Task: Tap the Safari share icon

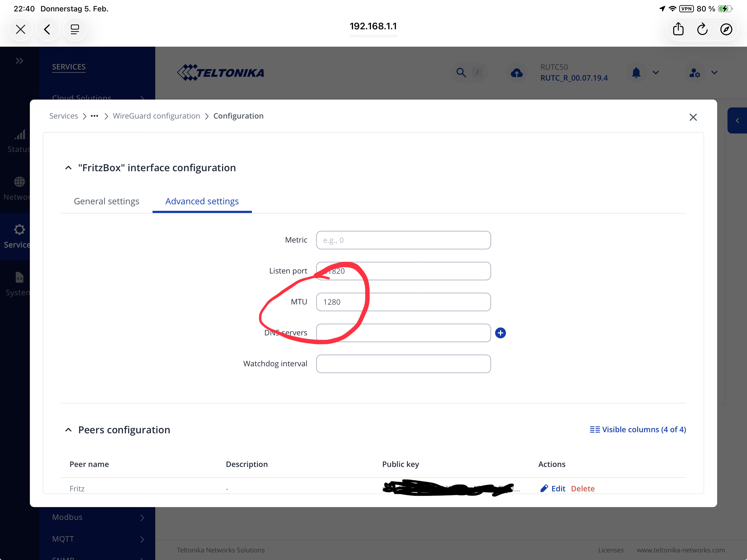Action: [678, 29]
